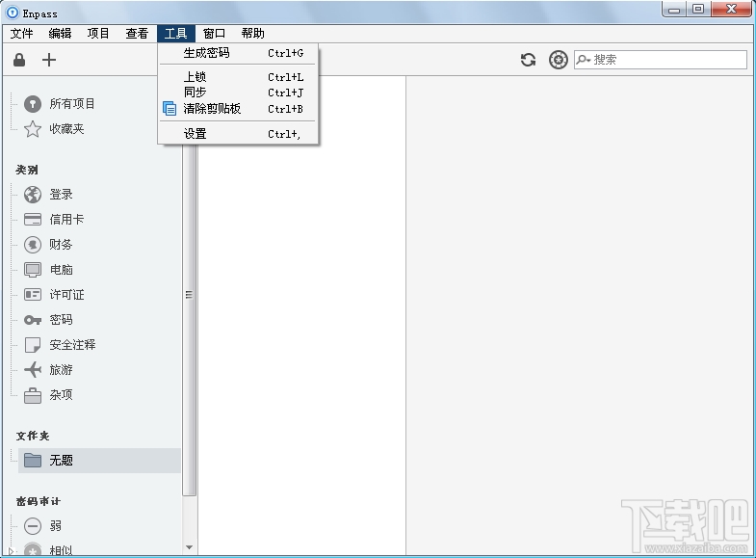
Task: Select the 弱 audit label
Action: click(56, 525)
